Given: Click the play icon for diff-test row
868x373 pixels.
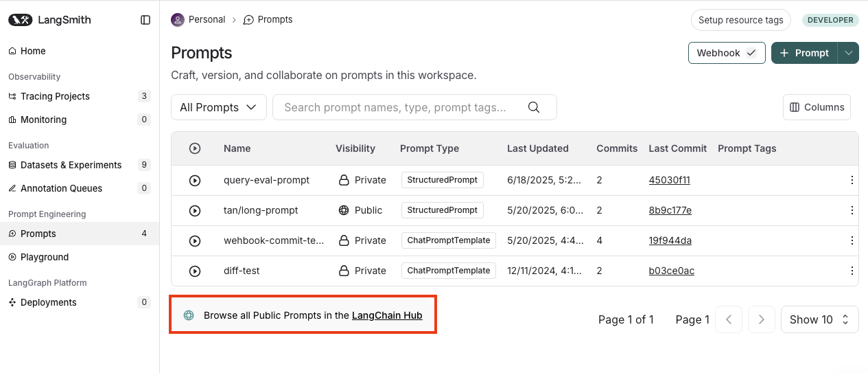Looking at the screenshot, I should point(195,271).
